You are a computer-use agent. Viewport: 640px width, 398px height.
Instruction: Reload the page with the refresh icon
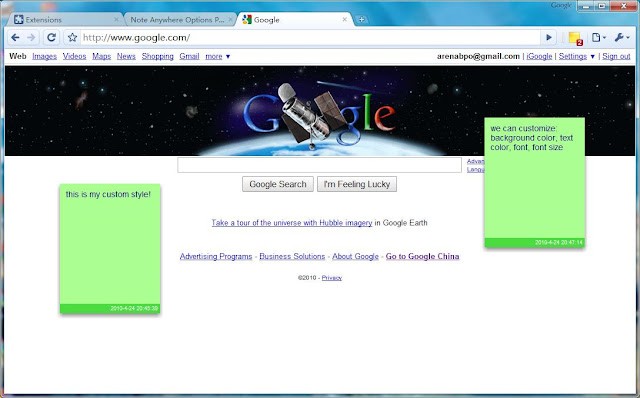click(x=51, y=38)
